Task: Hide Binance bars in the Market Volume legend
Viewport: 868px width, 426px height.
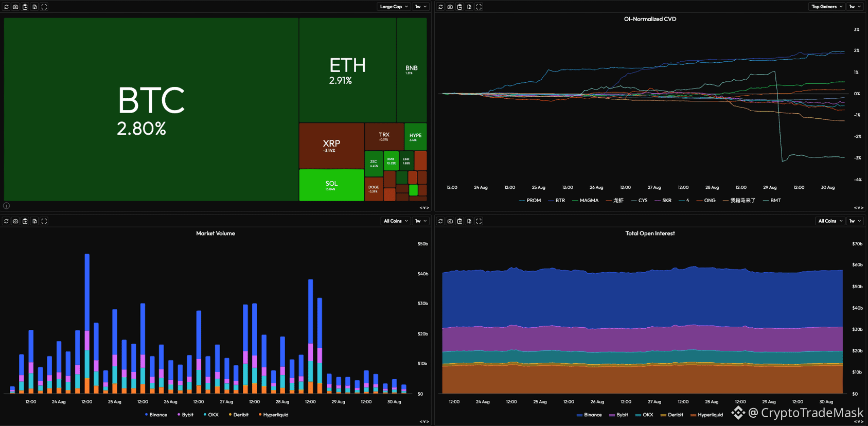Action: point(156,415)
